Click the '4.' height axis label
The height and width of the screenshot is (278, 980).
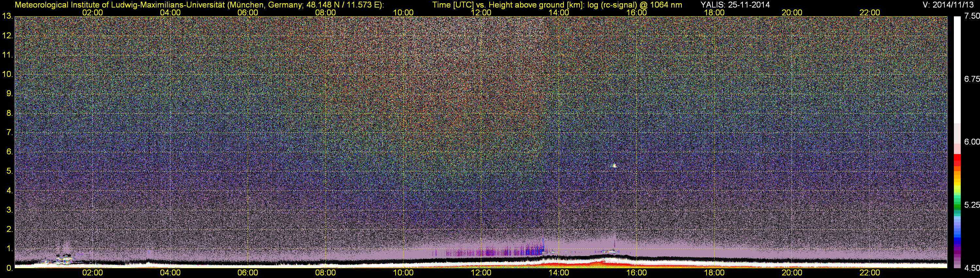coord(9,190)
